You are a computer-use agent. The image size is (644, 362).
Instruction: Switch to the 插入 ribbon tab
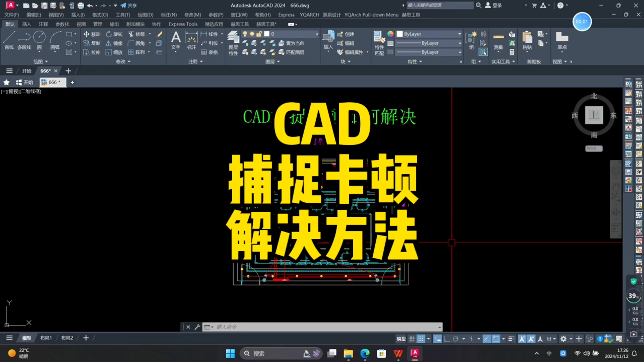pyautogui.click(x=26, y=24)
